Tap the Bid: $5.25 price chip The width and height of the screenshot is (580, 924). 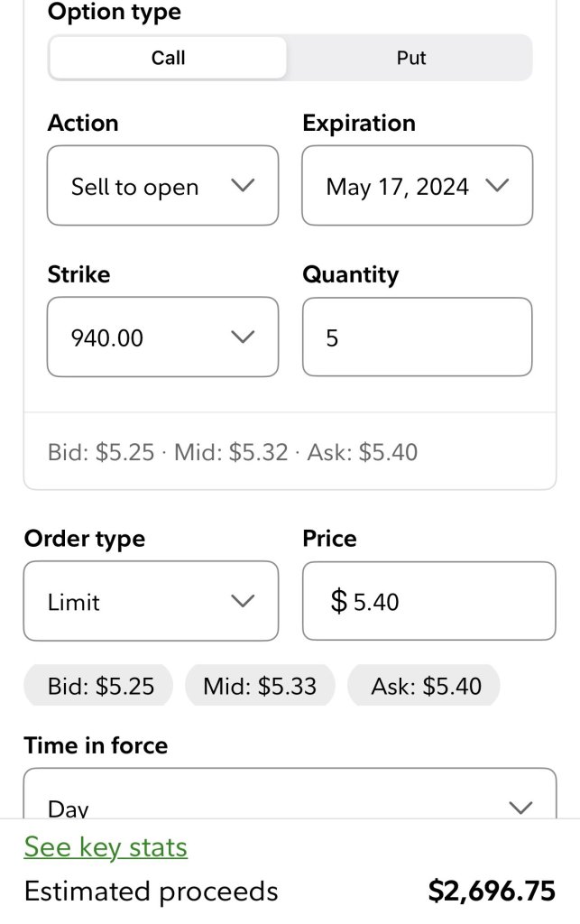[101, 686]
